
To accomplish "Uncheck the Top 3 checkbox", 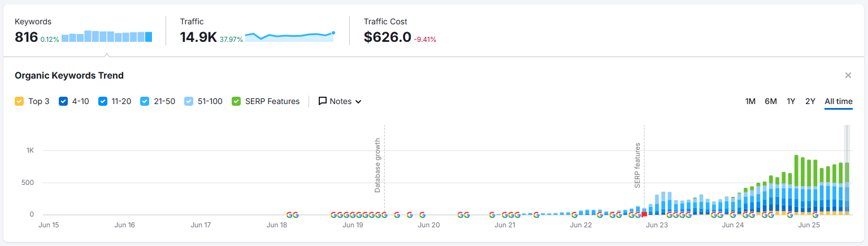I will 19,101.
